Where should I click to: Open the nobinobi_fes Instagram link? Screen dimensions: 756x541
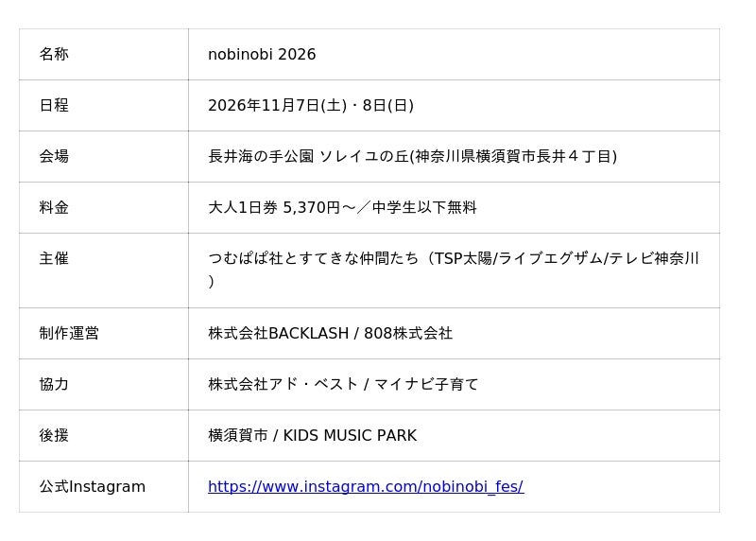[x=366, y=486]
